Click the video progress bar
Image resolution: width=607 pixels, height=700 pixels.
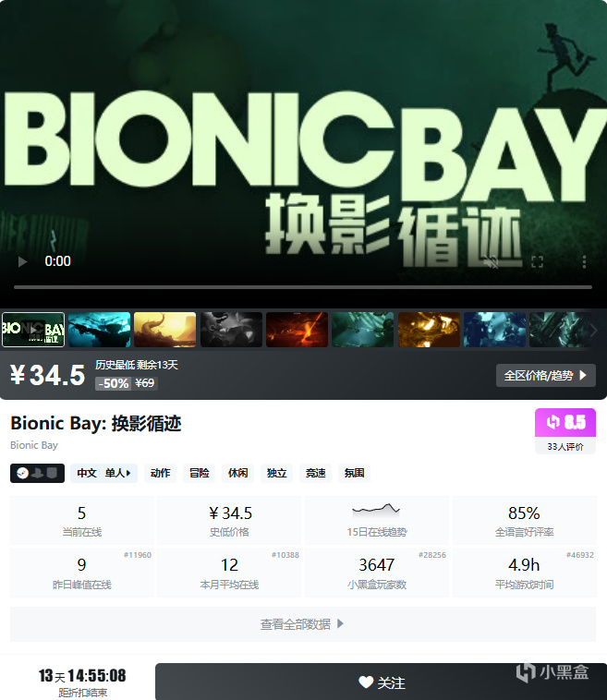(x=303, y=287)
